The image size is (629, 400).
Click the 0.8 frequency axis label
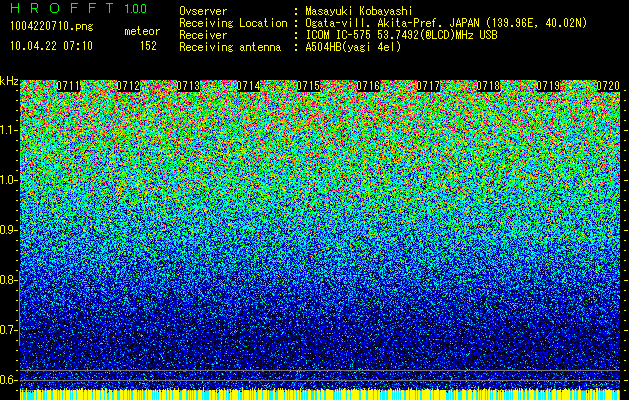point(7,280)
